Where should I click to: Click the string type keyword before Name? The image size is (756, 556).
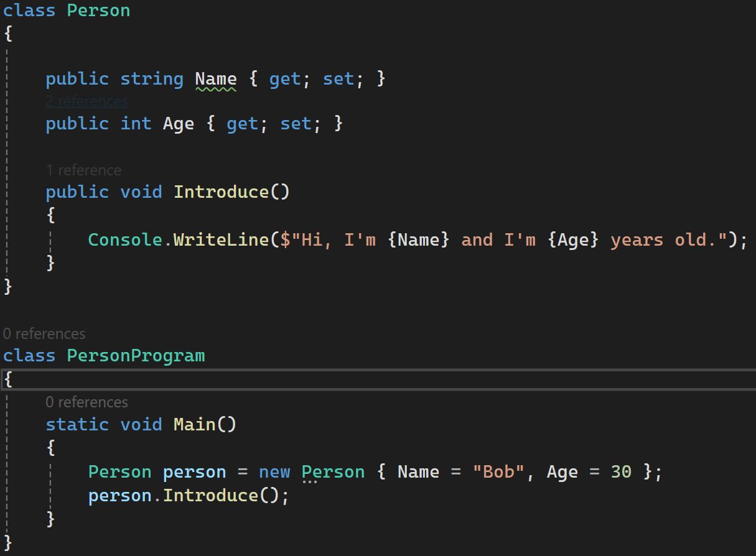pos(151,79)
